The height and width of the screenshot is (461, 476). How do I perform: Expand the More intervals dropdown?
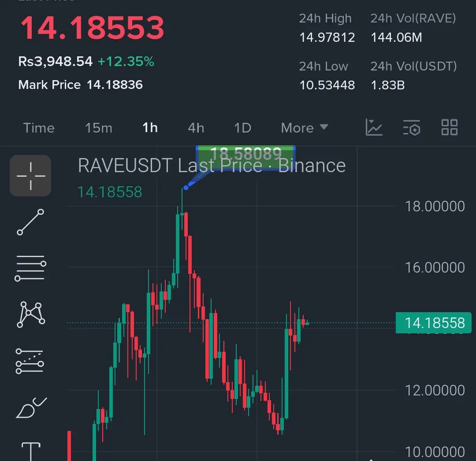pos(305,128)
